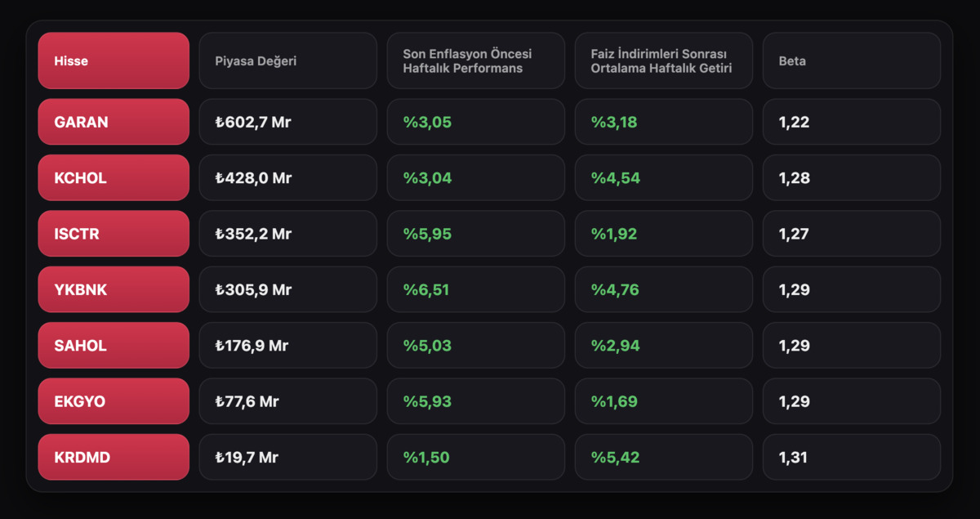Select the beta value in EKGYO row

tap(852, 401)
